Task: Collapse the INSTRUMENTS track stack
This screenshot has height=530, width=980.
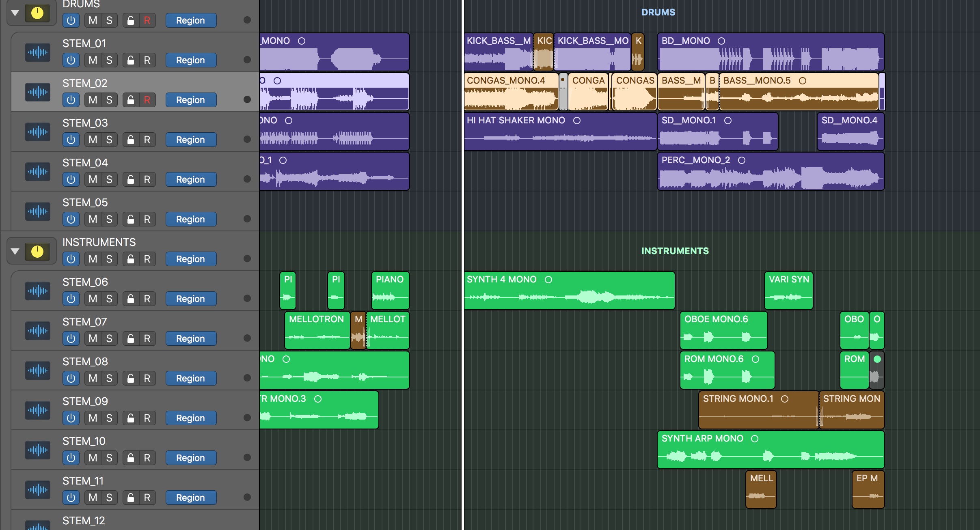Action: click(15, 252)
